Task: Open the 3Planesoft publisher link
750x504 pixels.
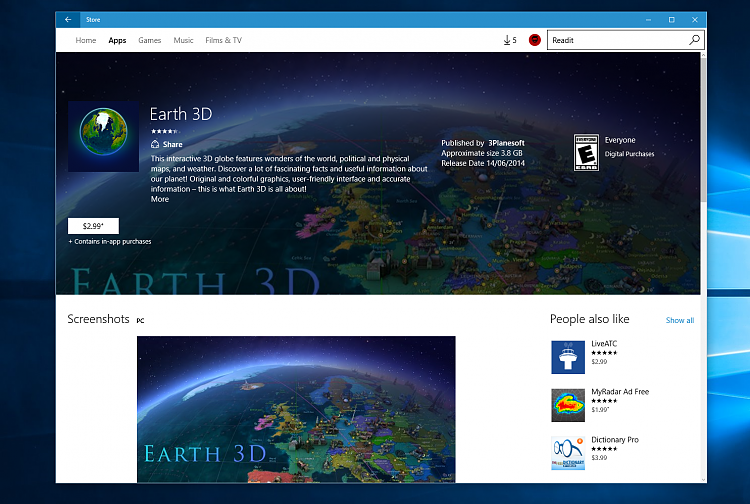Action: pos(505,143)
